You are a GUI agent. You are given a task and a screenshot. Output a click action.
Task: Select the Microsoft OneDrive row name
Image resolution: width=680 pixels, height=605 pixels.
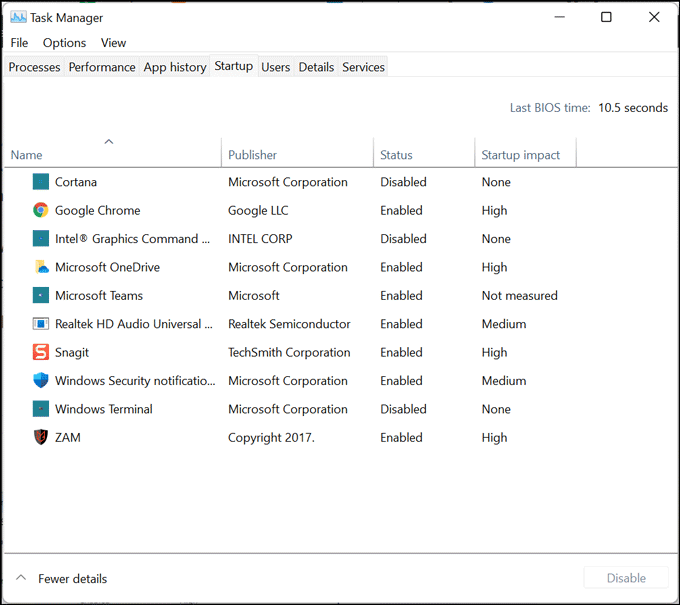click(107, 267)
